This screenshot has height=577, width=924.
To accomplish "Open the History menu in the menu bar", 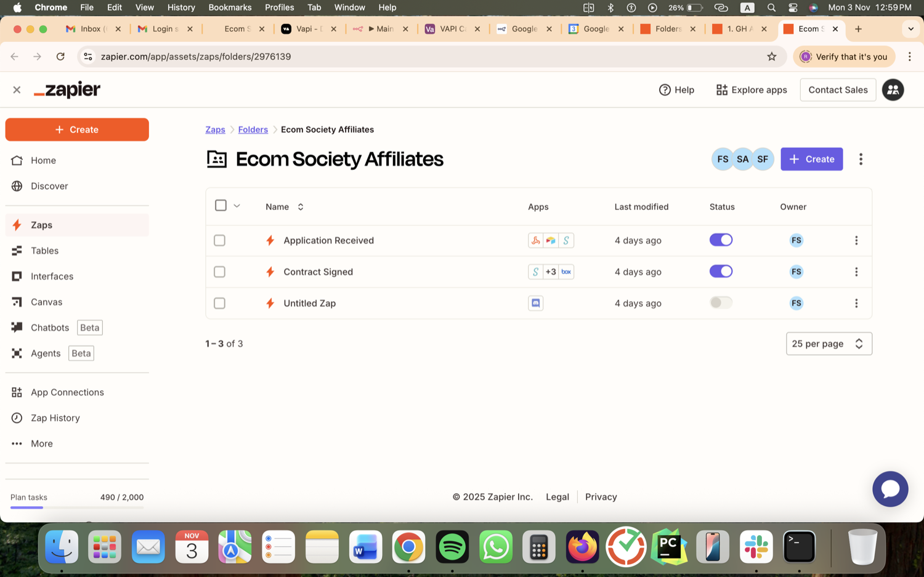I will click(181, 7).
